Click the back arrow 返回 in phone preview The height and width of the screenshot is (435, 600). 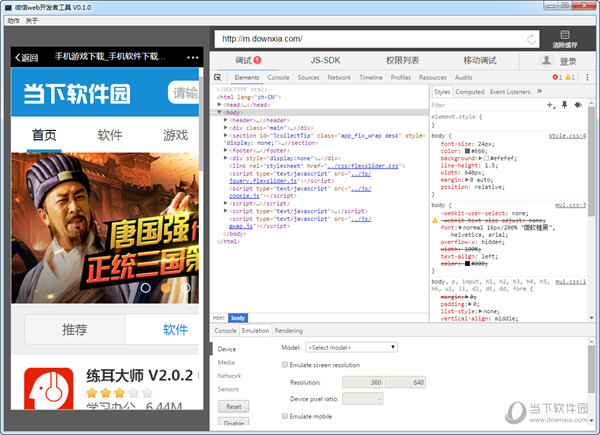tap(27, 57)
